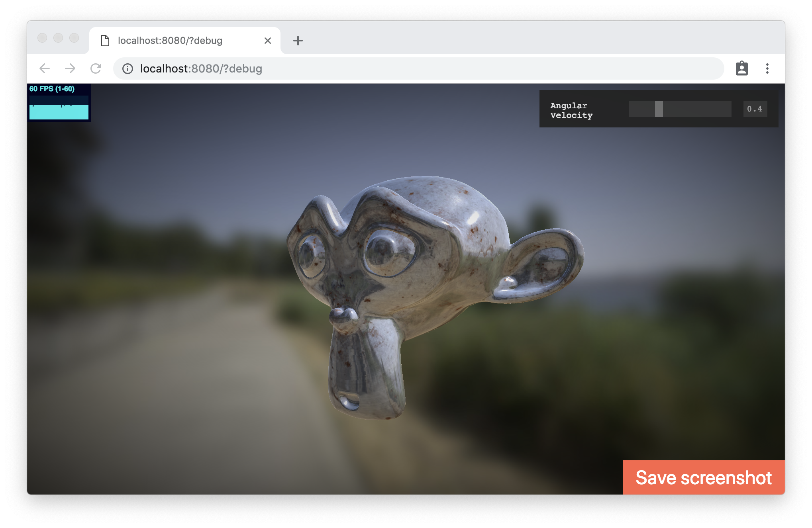The height and width of the screenshot is (528, 812).
Task: Close the localhost:8080 tab
Action: click(x=268, y=41)
